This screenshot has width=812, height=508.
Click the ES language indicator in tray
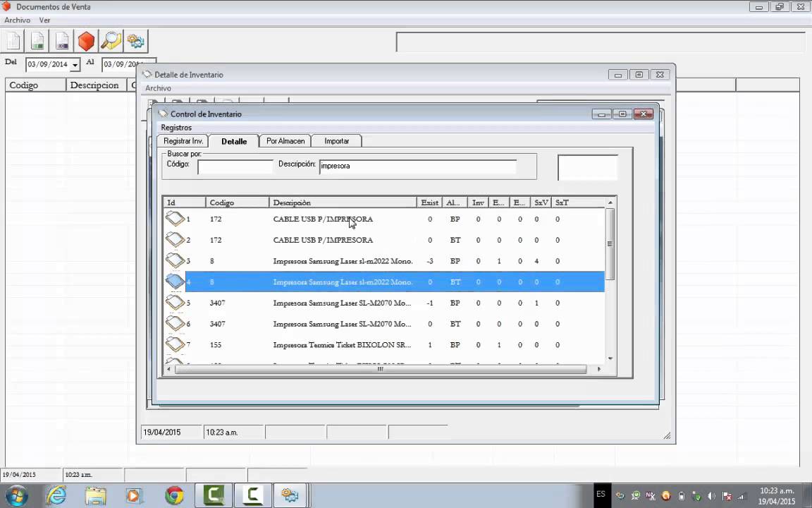click(x=601, y=494)
